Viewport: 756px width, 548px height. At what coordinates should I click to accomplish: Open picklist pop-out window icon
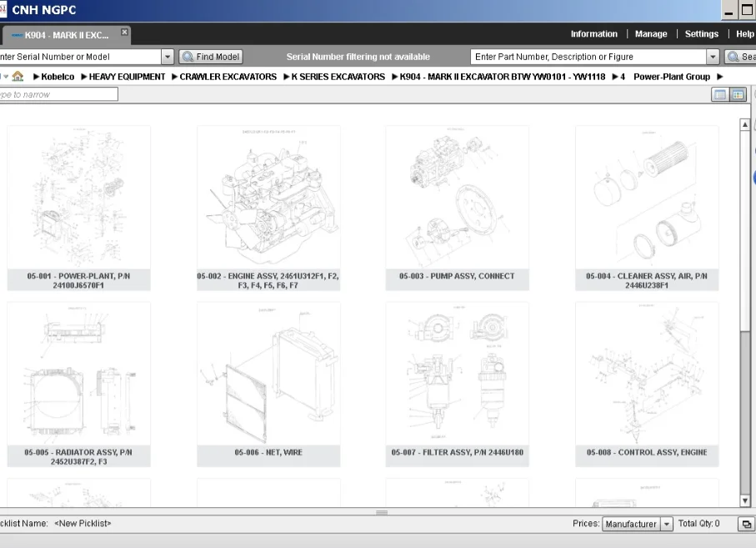[x=746, y=524]
